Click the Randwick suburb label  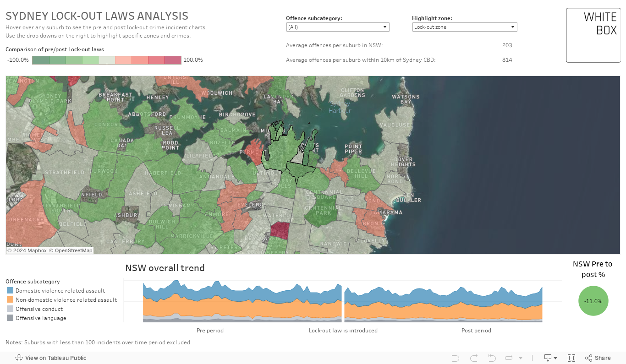pyautogui.click(x=336, y=244)
